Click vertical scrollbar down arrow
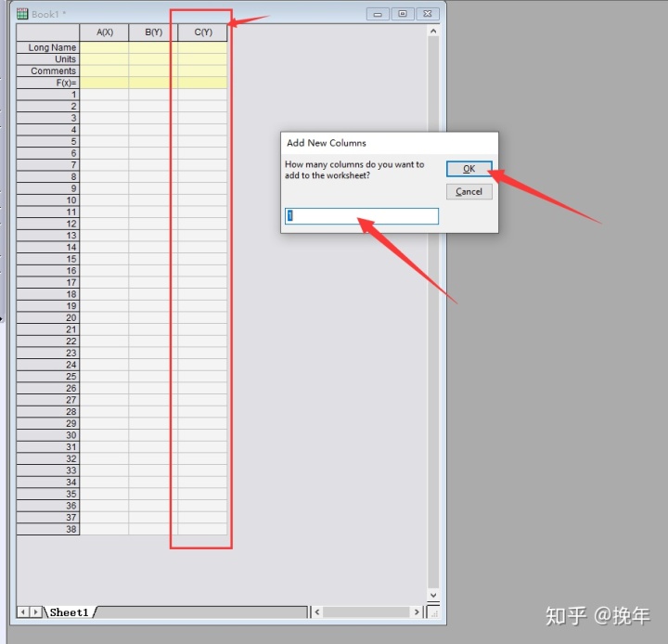Viewport: 668px width, 644px height. click(433, 595)
